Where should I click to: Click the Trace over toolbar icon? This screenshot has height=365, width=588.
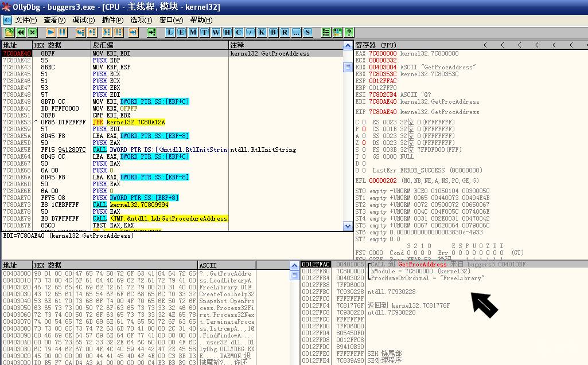click(119, 32)
